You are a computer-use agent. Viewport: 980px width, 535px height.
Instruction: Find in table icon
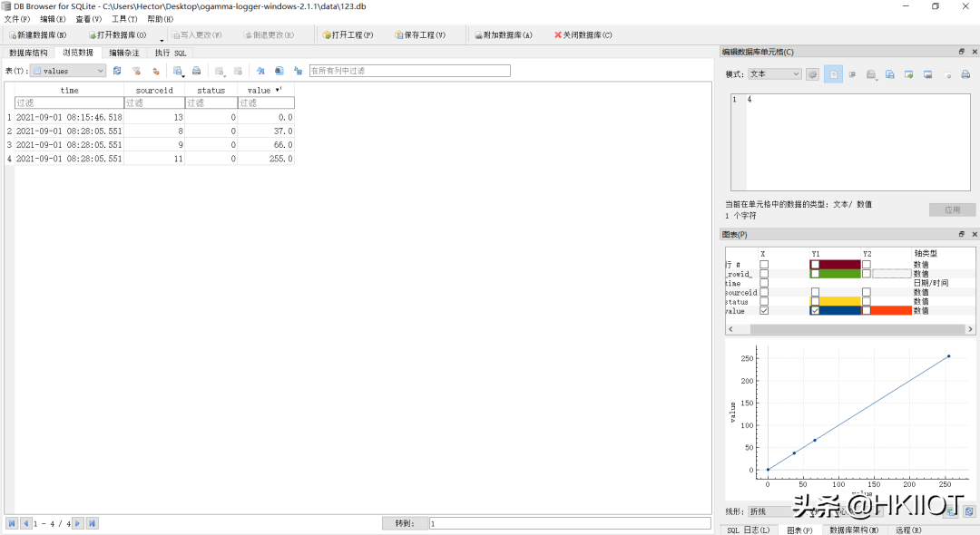pos(279,71)
